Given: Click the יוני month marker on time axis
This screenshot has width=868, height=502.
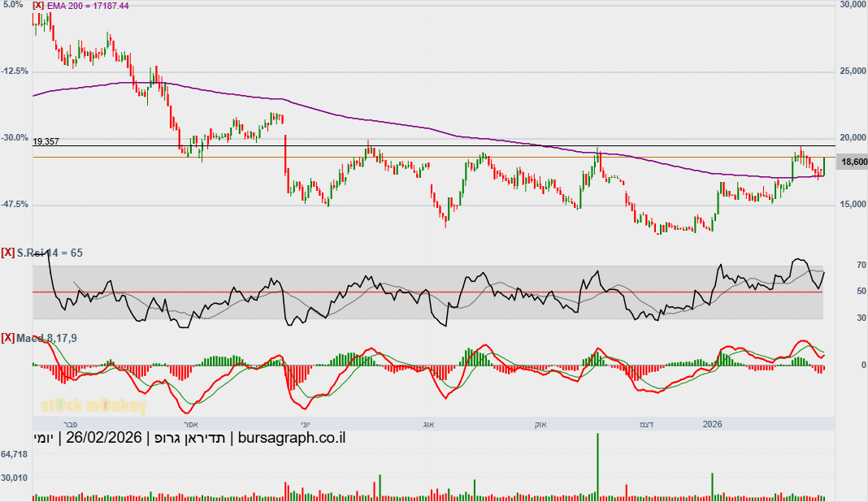Looking at the screenshot, I should coord(306,425).
